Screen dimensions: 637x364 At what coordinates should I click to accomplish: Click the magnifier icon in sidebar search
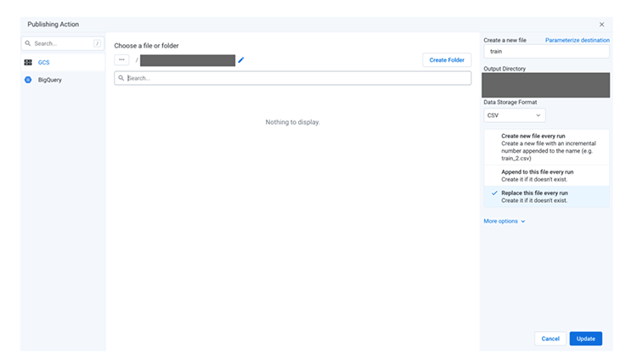point(28,43)
